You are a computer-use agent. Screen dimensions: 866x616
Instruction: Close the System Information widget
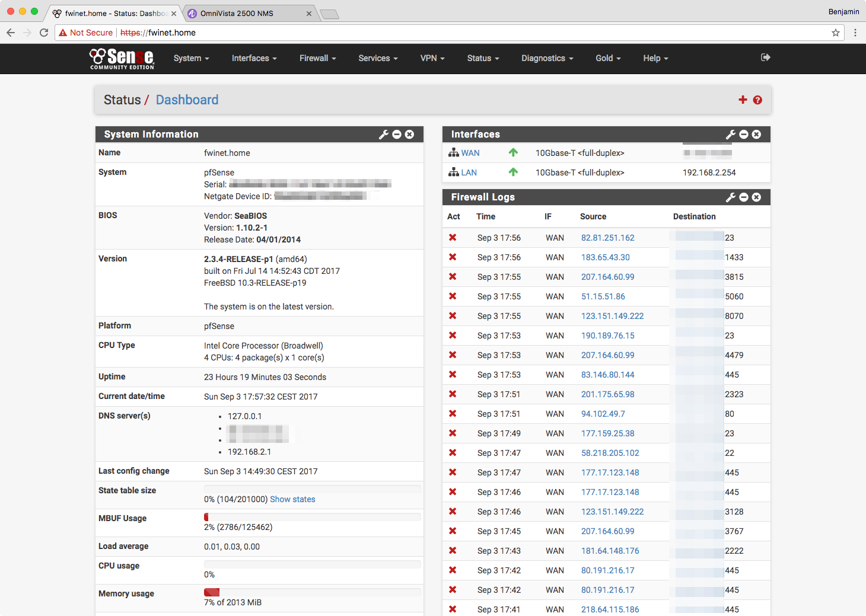tap(409, 135)
